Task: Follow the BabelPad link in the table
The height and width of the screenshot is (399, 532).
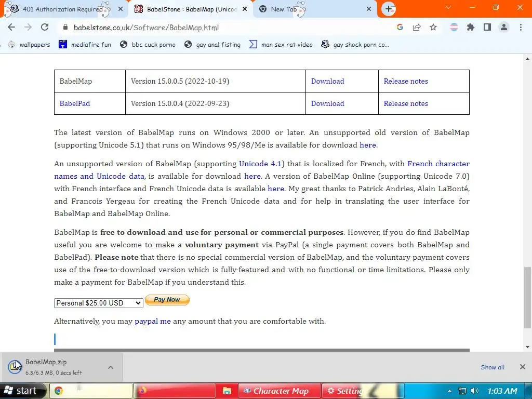Action: [x=75, y=103]
